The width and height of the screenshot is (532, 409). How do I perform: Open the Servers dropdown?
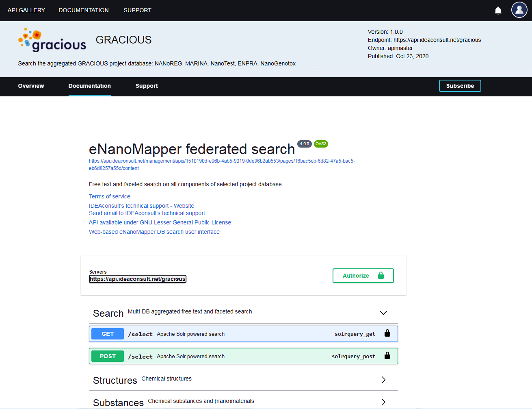[x=137, y=279]
